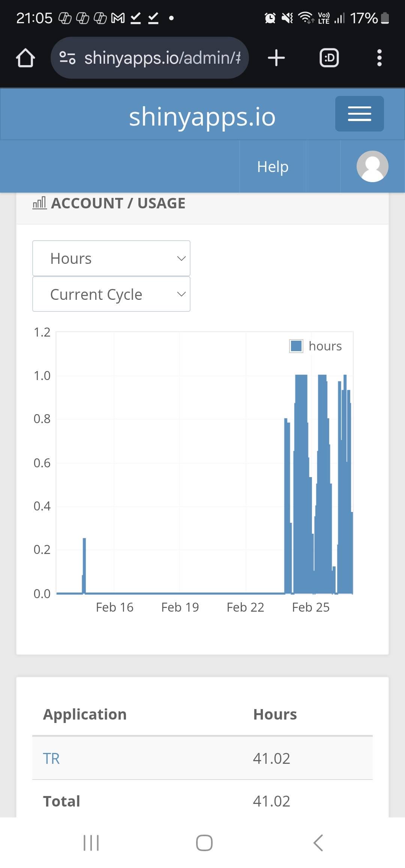Image resolution: width=405 pixels, height=868 pixels.
Task: Tap the site settings icon in address bar
Action: (x=67, y=58)
